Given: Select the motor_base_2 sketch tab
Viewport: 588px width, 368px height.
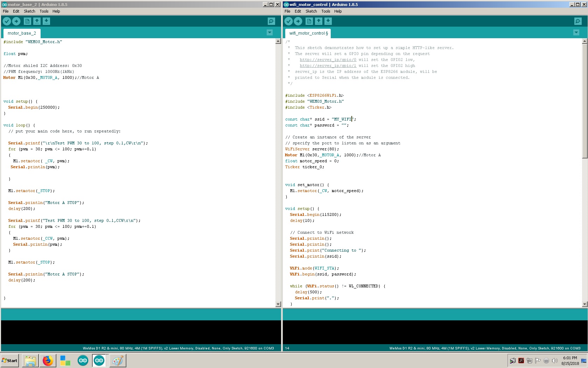Looking at the screenshot, I should [22, 33].
